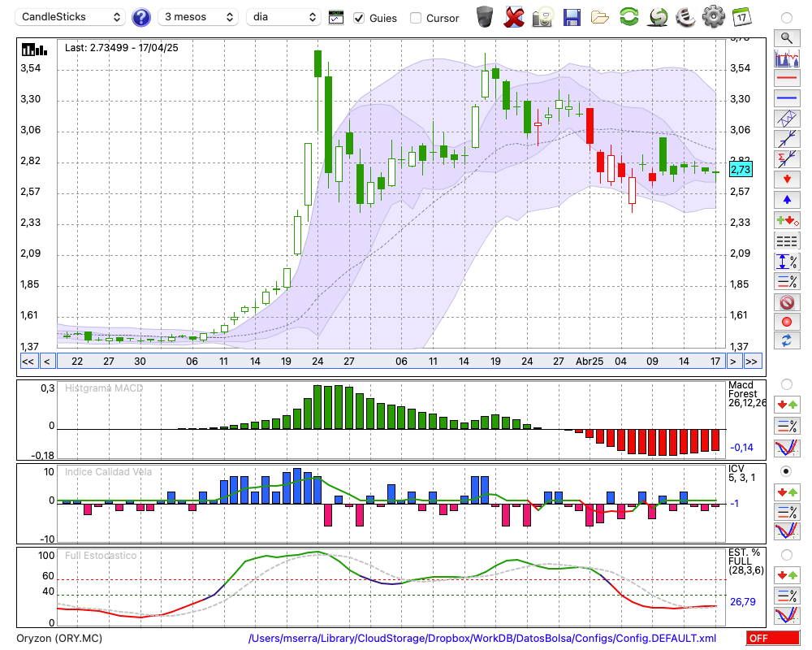Open the calendar icon showing 17
Screen dimensions: 812x650
click(742, 17)
